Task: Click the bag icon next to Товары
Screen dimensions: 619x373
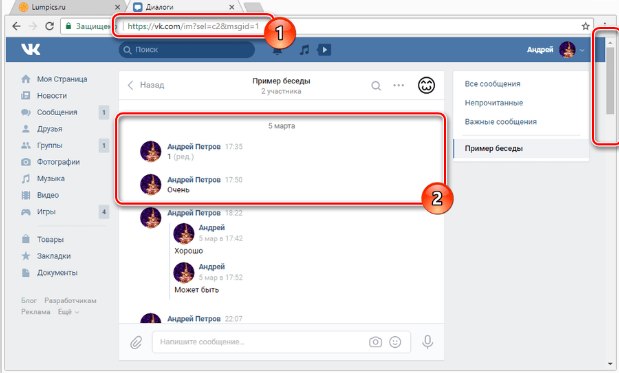Action: coord(26,239)
